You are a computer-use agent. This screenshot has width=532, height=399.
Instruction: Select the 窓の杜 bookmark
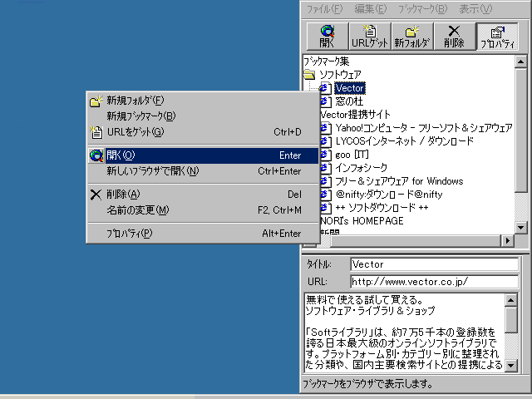coord(349,101)
